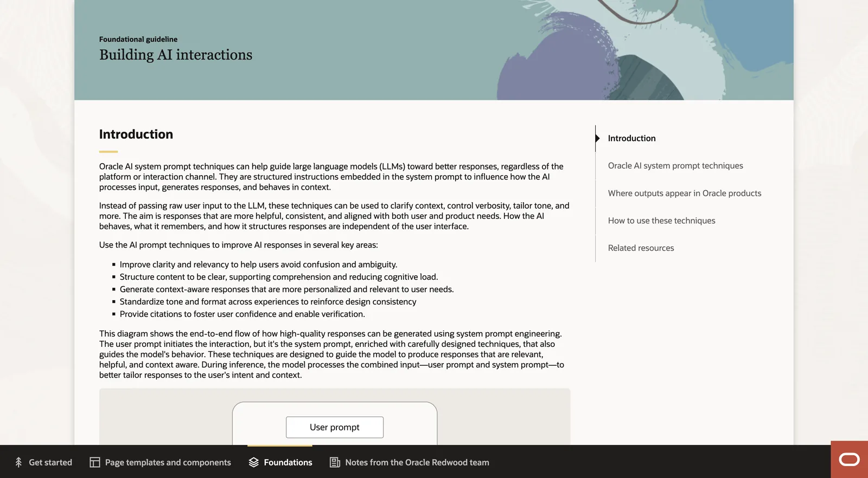Jump to Introduction in the page outline
This screenshot has width=868, height=478.
tap(631, 138)
